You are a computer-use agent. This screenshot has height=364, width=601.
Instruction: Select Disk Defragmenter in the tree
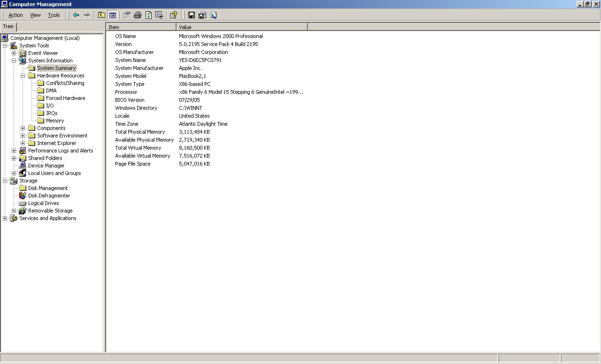pyautogui.click(x=49, y=196)
